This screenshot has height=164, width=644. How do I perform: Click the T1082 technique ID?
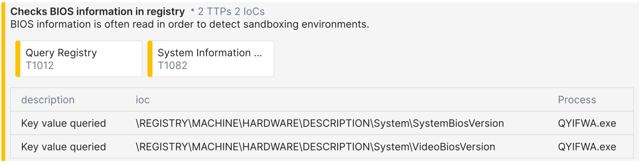172,65
